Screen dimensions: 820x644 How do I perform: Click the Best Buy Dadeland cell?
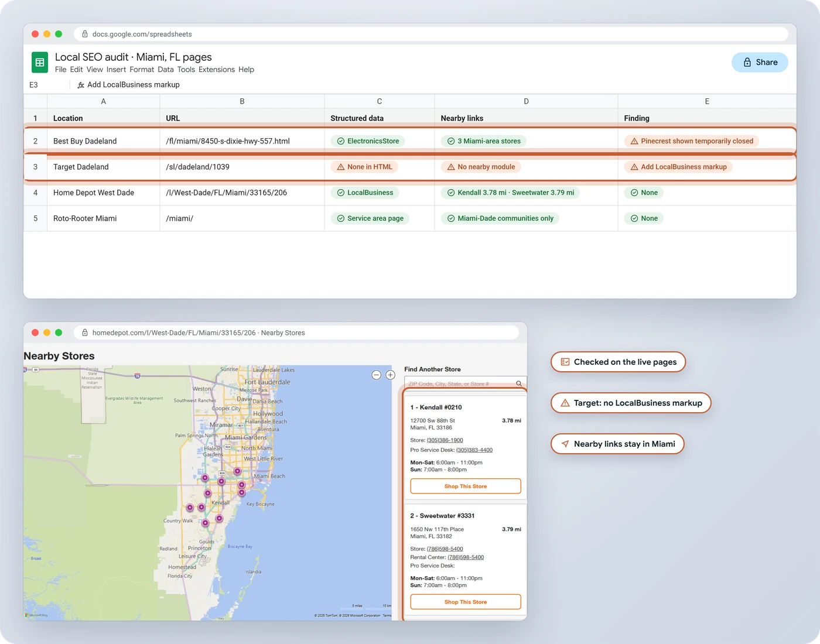pos(104,141)
